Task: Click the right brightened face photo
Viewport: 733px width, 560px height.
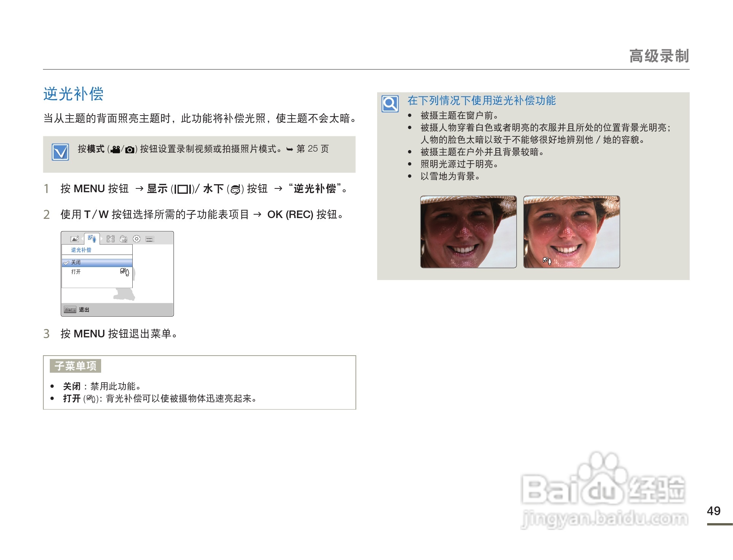Action: click(571, 232)
